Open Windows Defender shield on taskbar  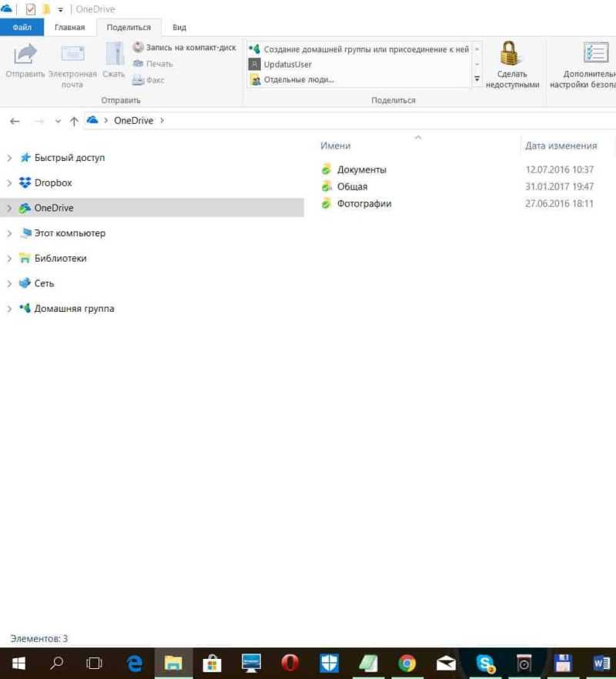click(x=329, y=663)
